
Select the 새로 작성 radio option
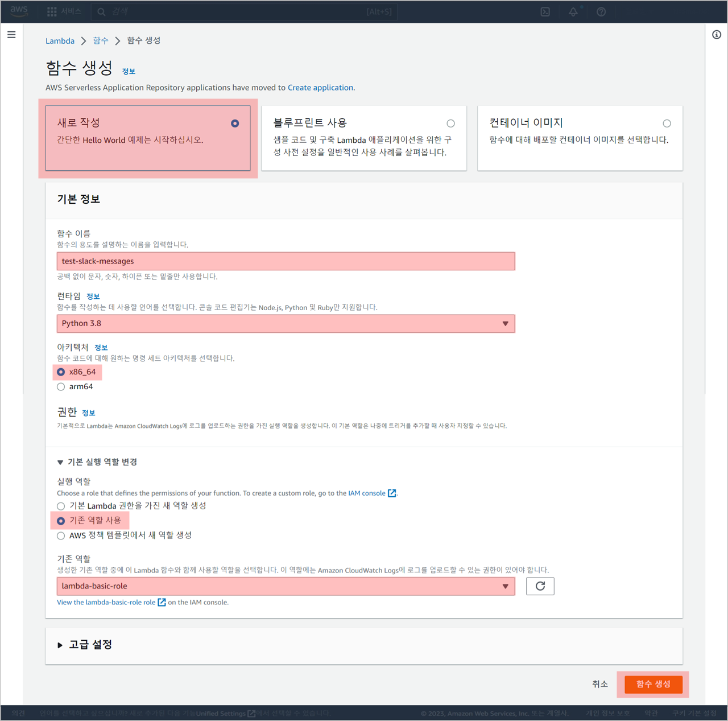click(x=235, y=123)
